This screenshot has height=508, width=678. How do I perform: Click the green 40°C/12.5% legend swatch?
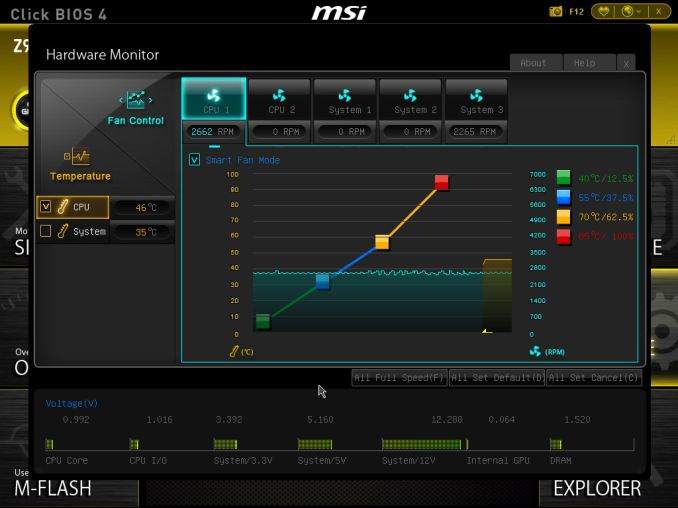[563, 178]
